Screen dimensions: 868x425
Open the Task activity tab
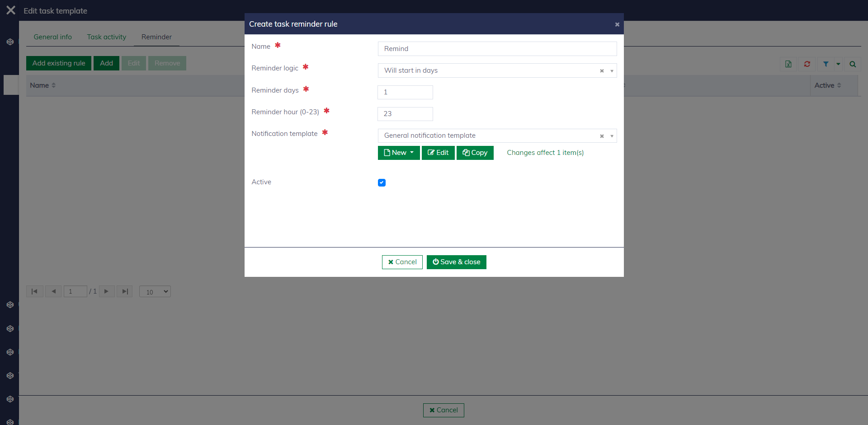(106, 37)
